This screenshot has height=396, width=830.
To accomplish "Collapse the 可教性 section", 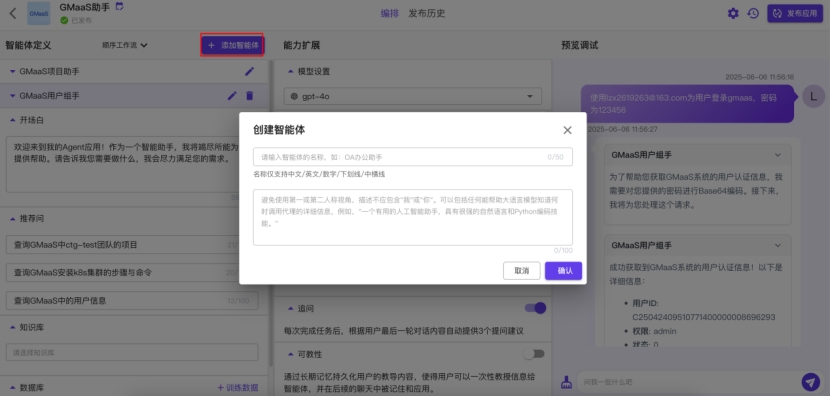I will point(291,354).
